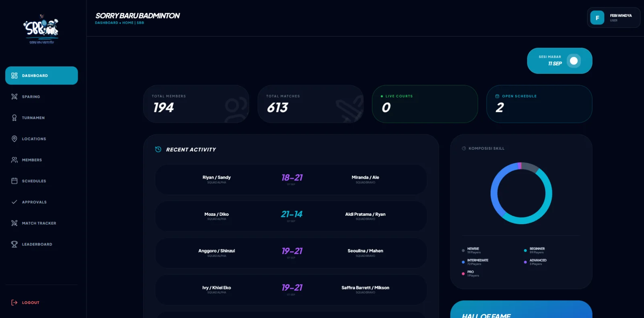Open the Febi Windya user profile menu
Image resolution: width=644 pixels, height=318 pixels.
[613, 18]
